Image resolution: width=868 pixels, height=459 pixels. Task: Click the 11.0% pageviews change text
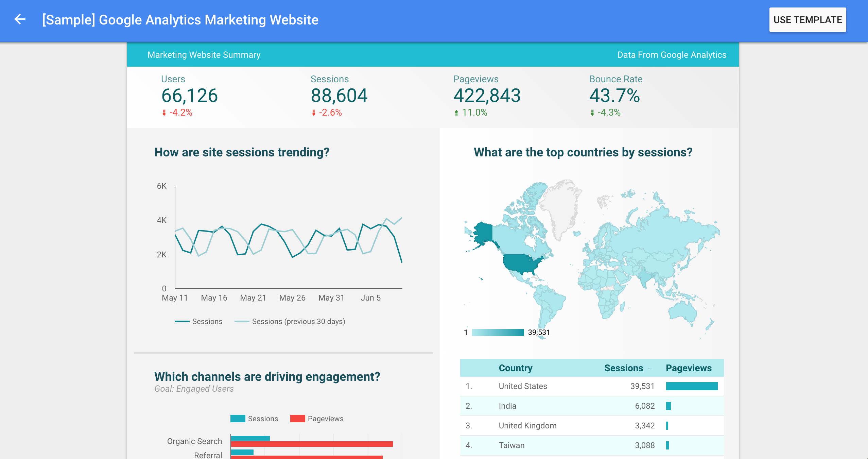474,113
